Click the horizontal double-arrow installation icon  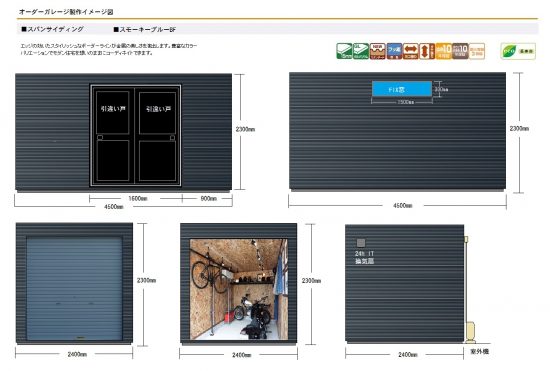[x=410, y=51]
